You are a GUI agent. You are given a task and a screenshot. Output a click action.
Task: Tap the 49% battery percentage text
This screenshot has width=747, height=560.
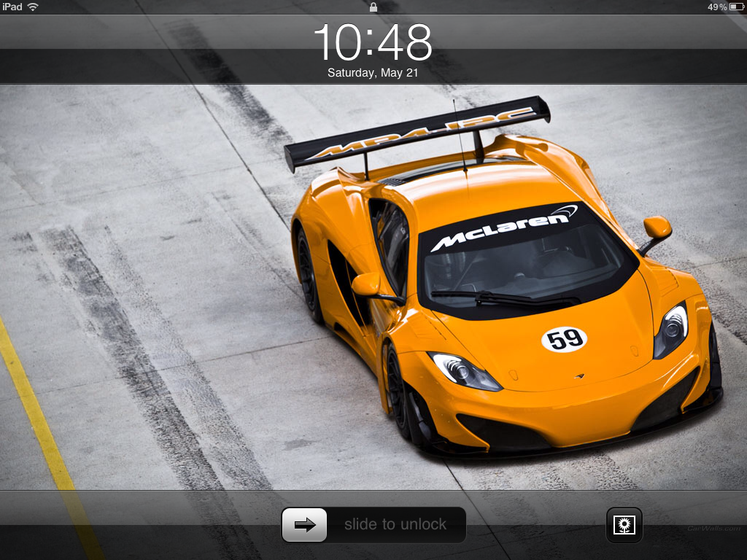717,7
